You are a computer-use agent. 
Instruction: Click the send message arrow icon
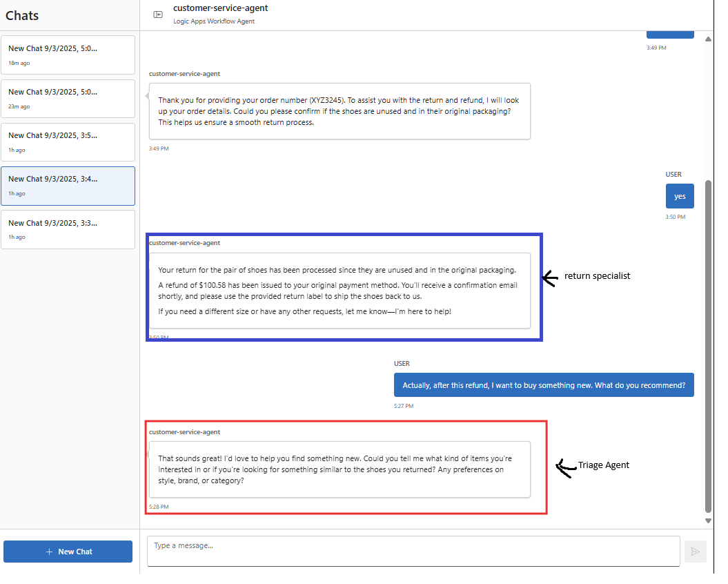tap(696, 552)
